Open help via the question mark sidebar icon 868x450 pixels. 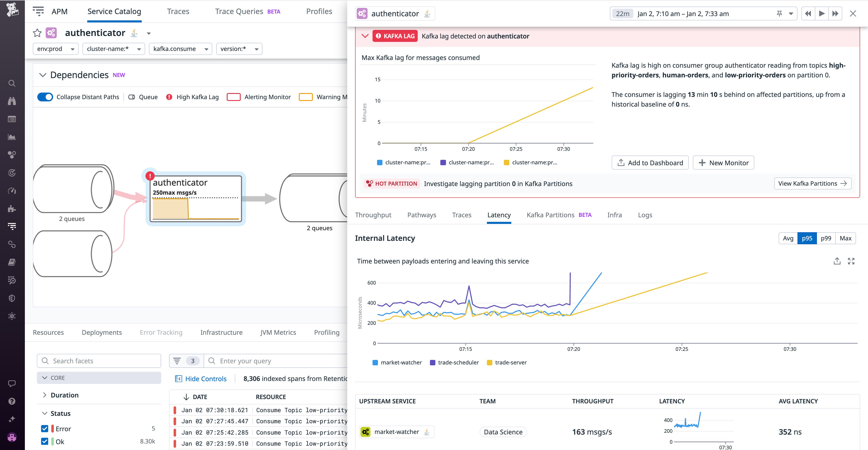pyautogui.click(x=12, y=401)
